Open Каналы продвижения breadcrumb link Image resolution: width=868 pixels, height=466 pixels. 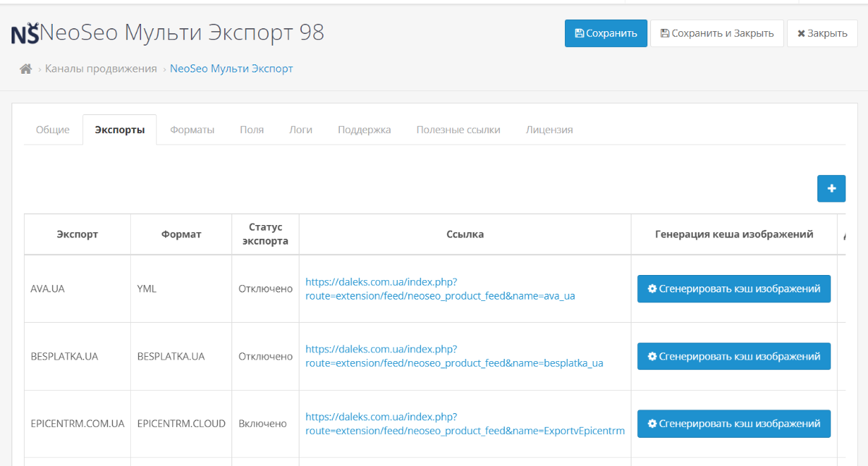click(101, 69)
